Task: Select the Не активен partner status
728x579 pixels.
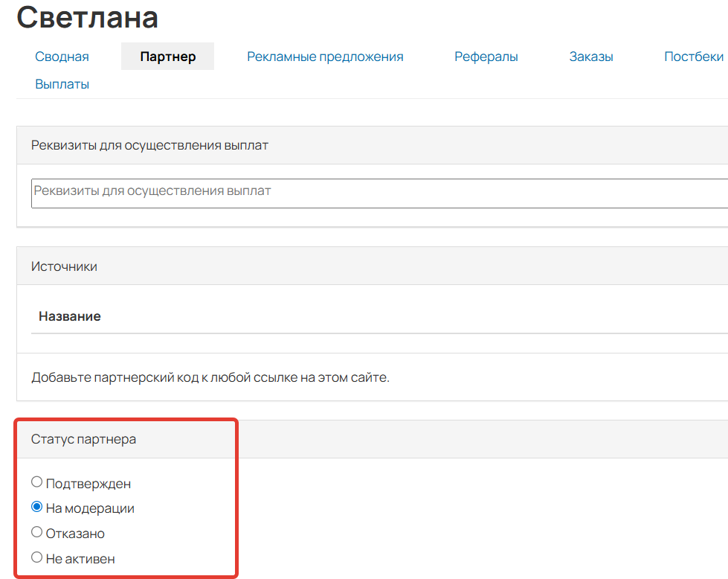Action: (36, 557)
